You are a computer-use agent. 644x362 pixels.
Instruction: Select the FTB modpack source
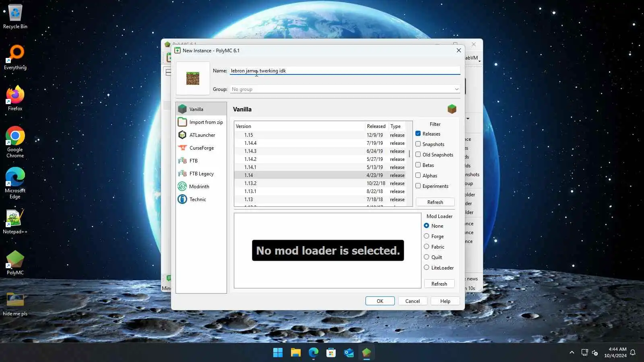(x=201, y=160)
